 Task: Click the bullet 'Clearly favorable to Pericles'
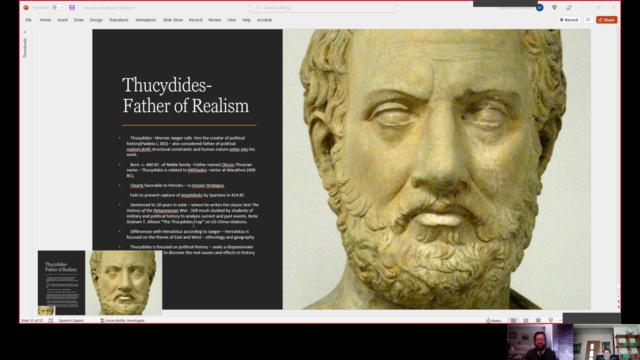177,185
